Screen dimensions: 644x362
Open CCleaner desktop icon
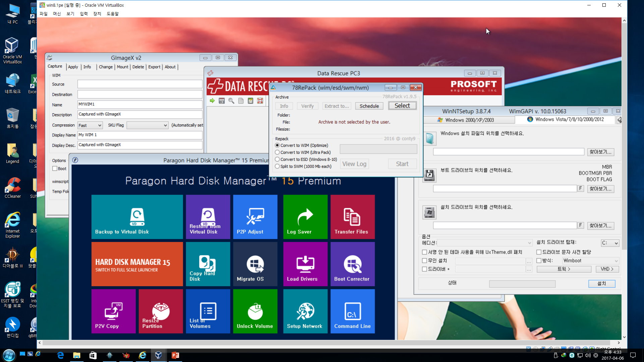(x=13, y=188)
